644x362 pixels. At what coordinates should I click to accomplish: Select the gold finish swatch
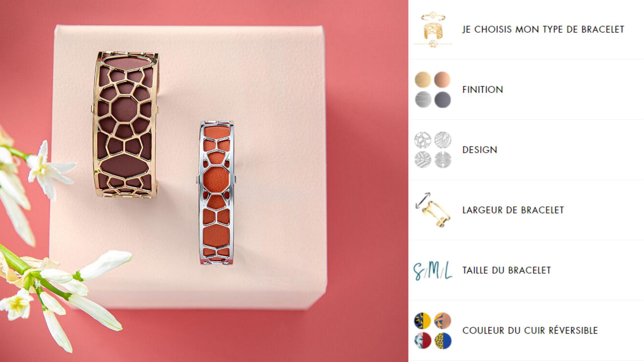click(423, 80)
